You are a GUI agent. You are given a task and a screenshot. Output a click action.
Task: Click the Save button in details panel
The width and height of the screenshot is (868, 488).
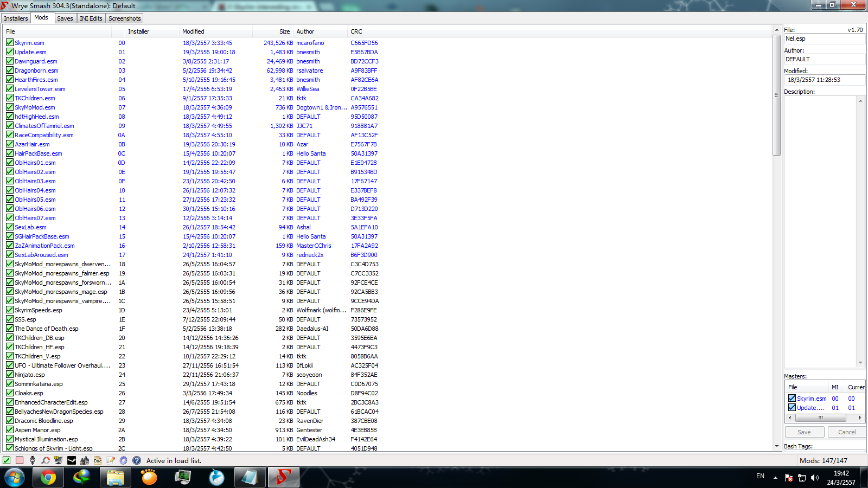tap(805, 432)
